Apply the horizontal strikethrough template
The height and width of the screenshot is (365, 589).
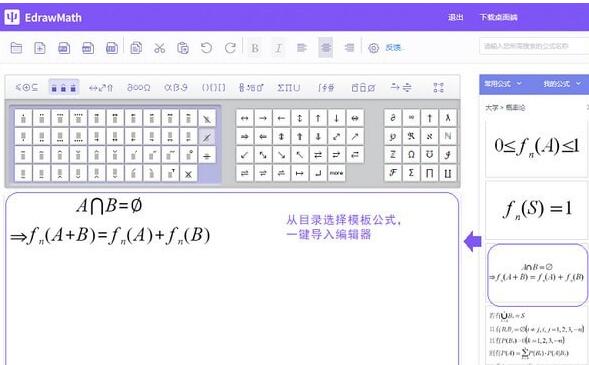coord(207,155)
